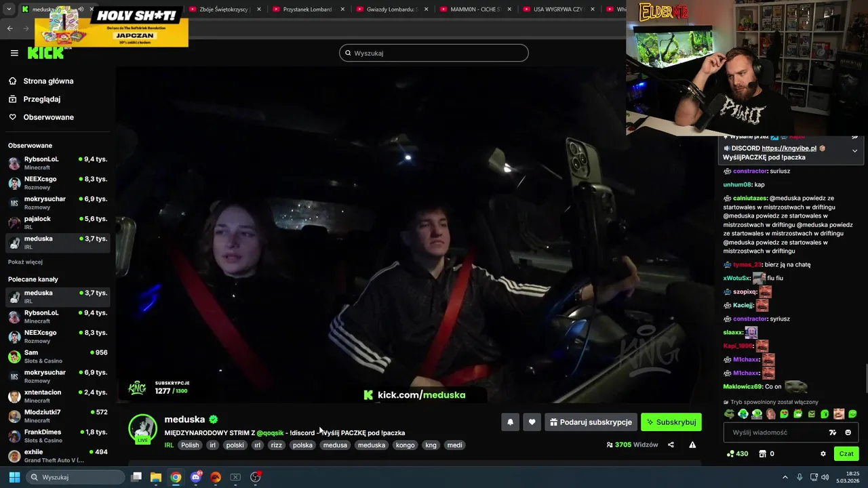Image resolution: width=868 pixels, height=488 pixels.
Task: Select the kongo tag
Action: pos(405,445)
